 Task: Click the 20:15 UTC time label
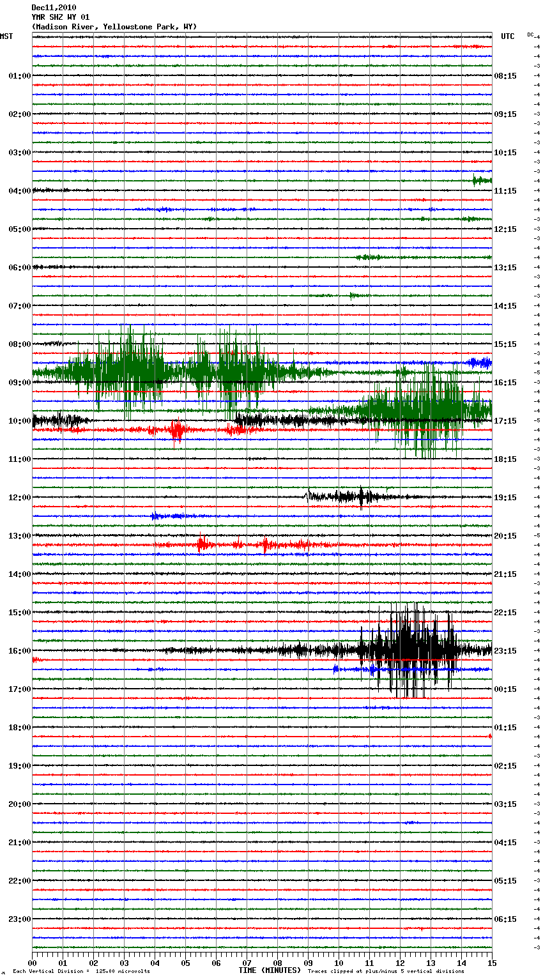pos(505,536)
